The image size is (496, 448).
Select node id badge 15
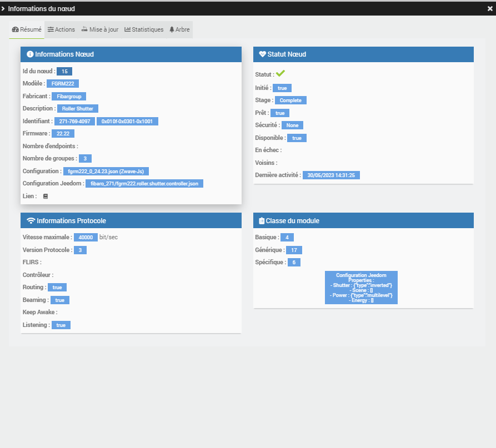point(64,72)
